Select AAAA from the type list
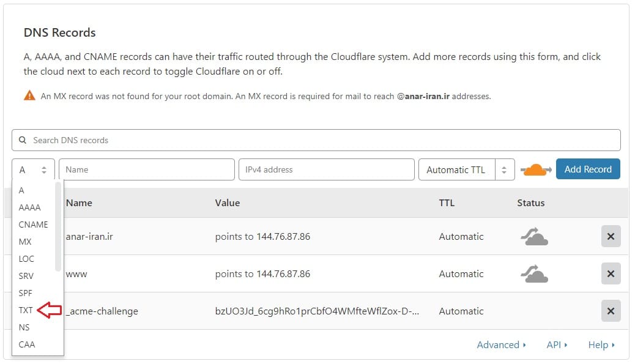This screenshot has width=635, height=364. point(29,207)
